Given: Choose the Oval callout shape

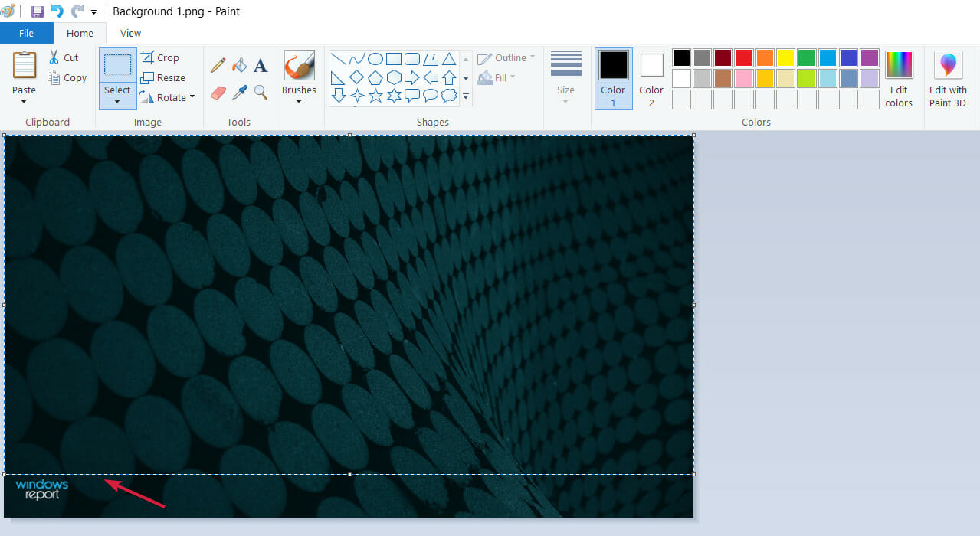Looking at the screenshot, I should [x=431, y=96].
